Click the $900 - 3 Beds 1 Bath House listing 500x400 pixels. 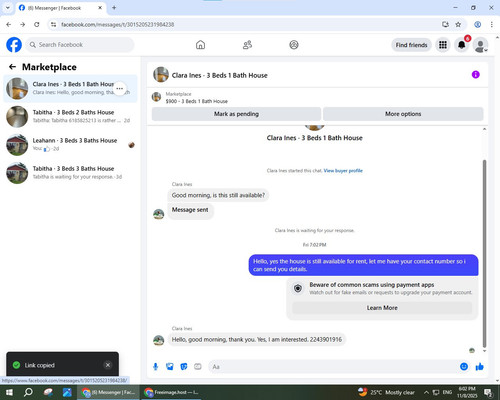pyautogui.click(x=197, y=101)
